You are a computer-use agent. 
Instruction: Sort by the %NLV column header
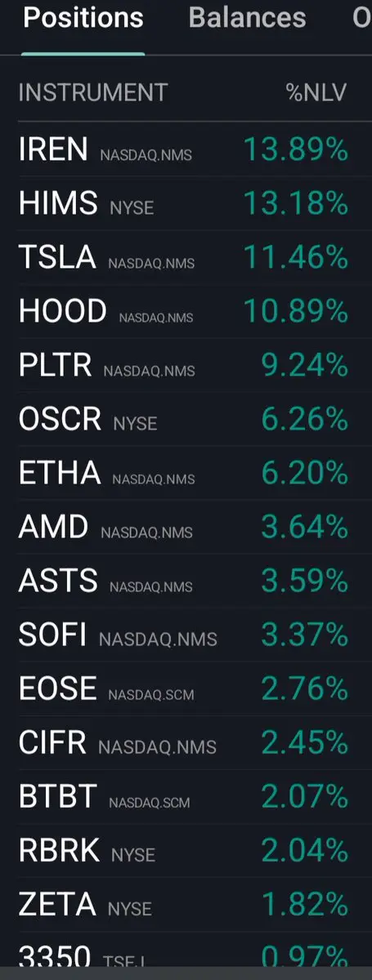tap(316, 92)
